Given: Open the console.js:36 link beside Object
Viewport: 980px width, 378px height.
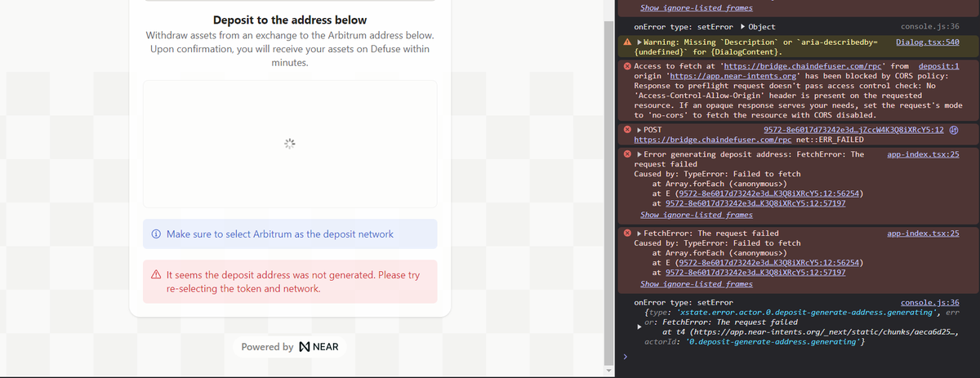Looking at the screenshot, I should 929,28.
